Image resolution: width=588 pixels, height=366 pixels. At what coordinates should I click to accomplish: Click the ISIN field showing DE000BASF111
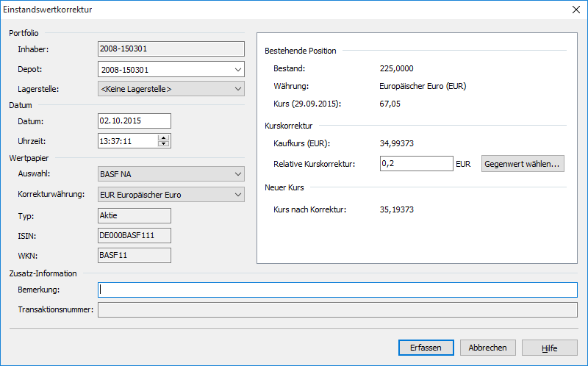134,235
